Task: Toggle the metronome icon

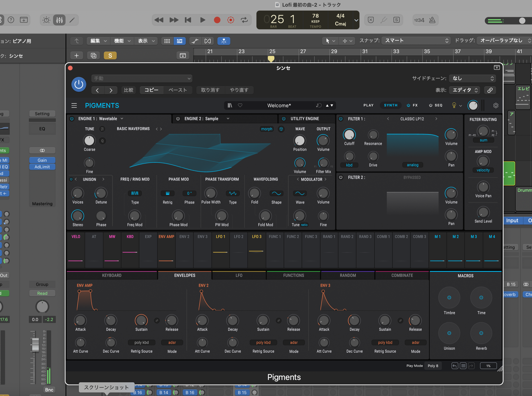Action: pyautogui.click(x=433, y=20)
